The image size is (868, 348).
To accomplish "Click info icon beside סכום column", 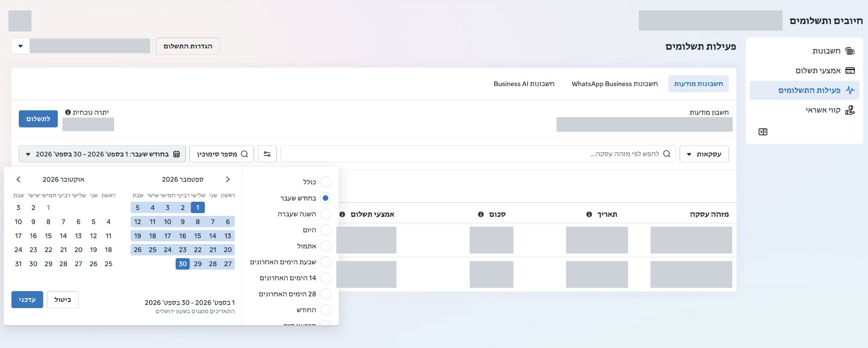I will click(480, 214).
